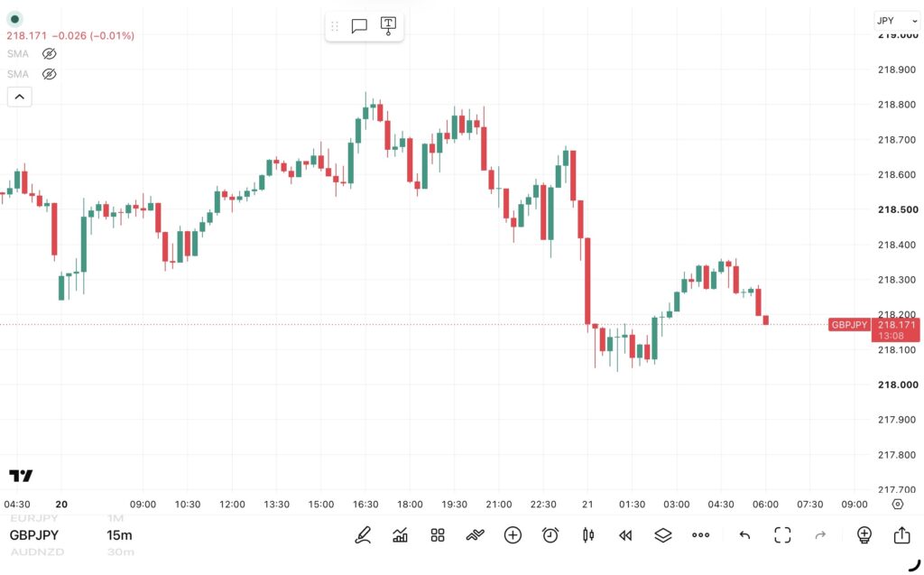Open the indicators chart icon

click(400, 535)
